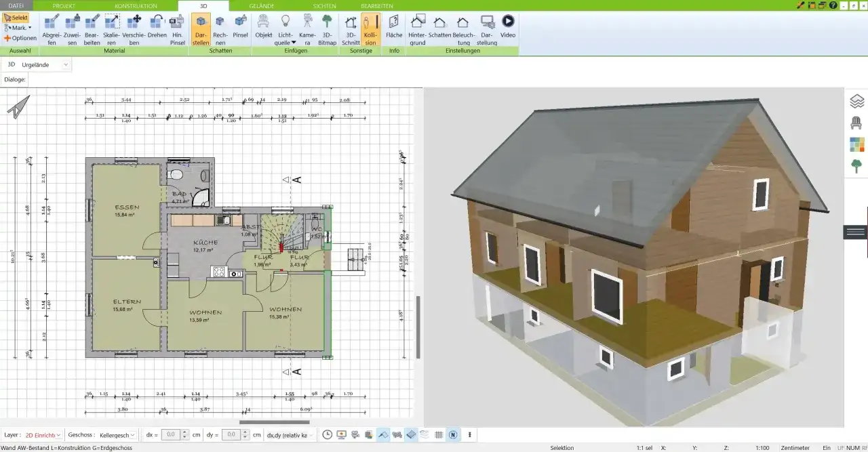This screenshot has height=452, width=868.
Task: Toggle the Kollision option
Action: (370, 30)
